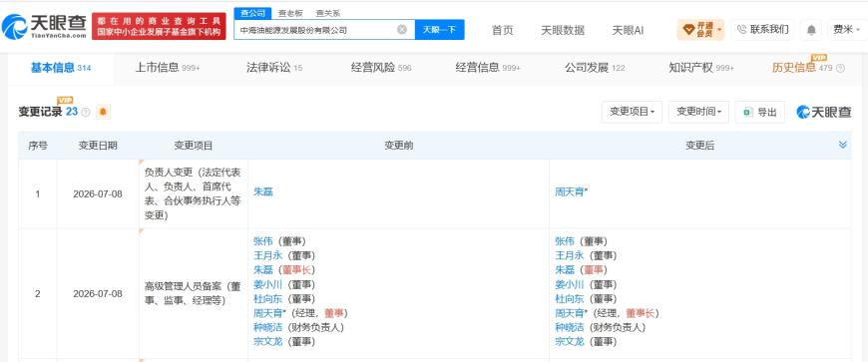
Task: Open the TianYanCha logo home page
Action: [x=44, y=27]
